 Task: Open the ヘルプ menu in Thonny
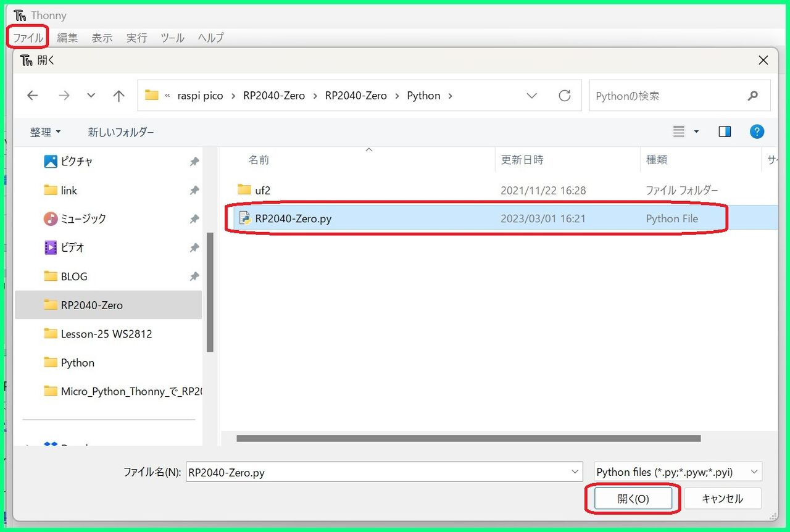(211, 38)
